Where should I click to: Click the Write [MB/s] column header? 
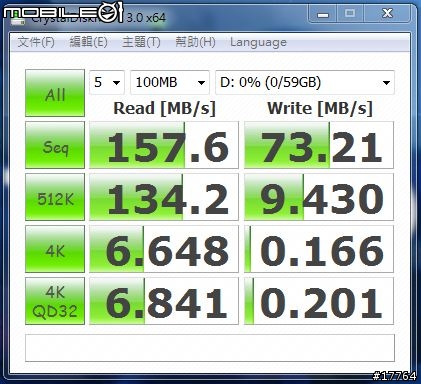(x=320, y=108)
